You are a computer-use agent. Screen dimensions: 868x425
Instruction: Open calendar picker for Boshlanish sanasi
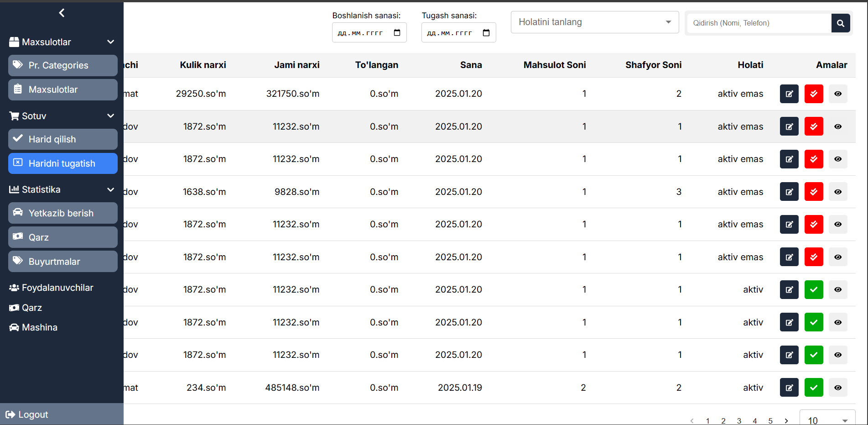397,33
